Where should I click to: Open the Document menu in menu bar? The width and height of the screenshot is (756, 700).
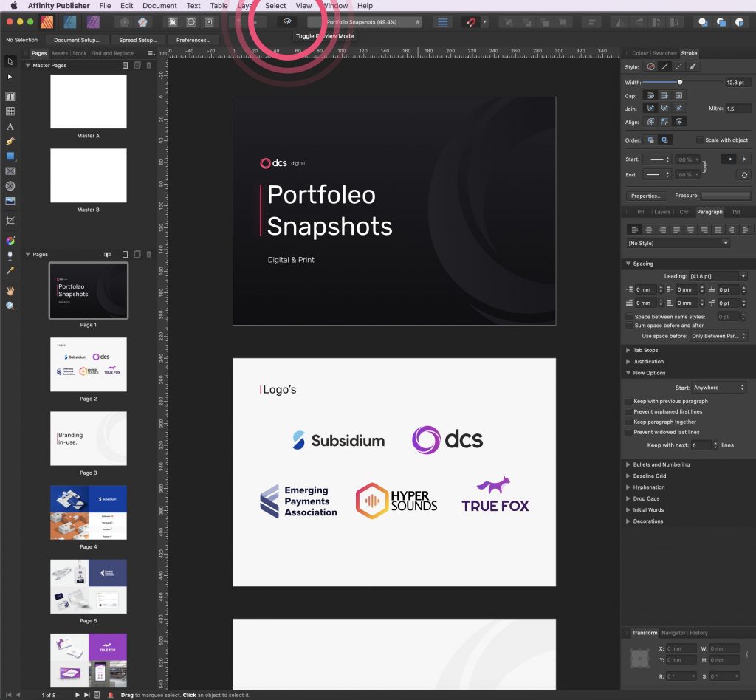pos(159,6)
